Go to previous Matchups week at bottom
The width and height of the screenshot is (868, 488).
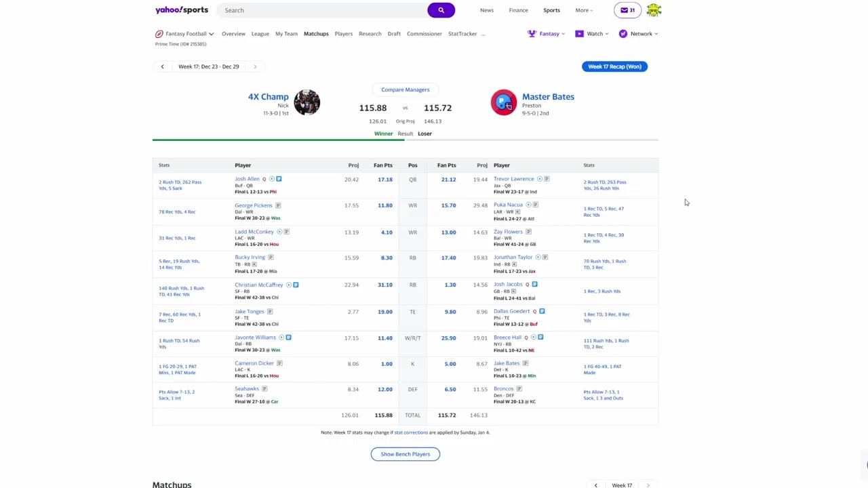tap(595, 485)
